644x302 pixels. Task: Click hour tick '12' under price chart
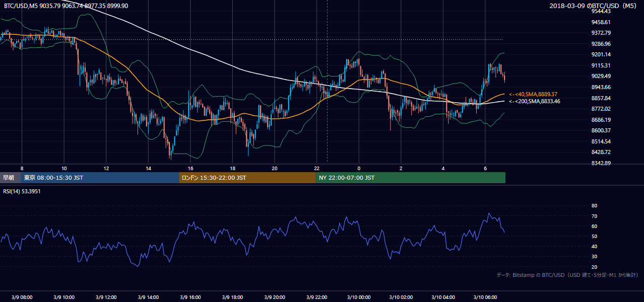106,168
